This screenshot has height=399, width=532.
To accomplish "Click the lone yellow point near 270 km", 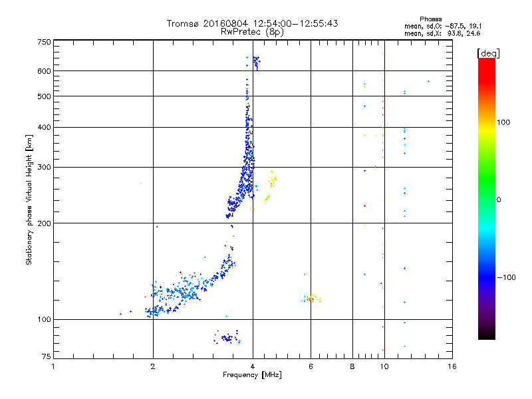I will [140, 184].
